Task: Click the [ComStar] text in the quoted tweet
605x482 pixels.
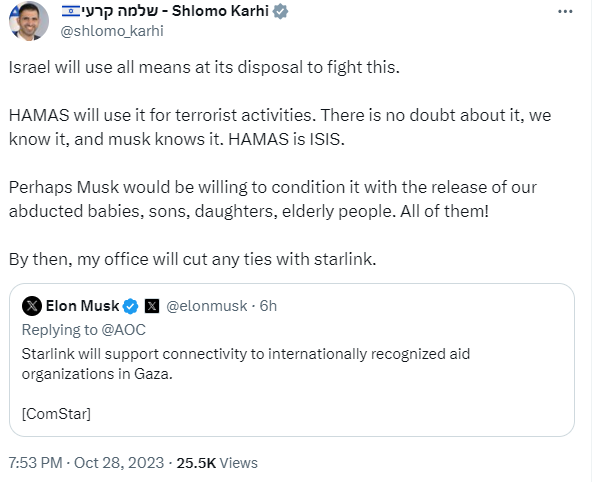Action: click(56, 412)
